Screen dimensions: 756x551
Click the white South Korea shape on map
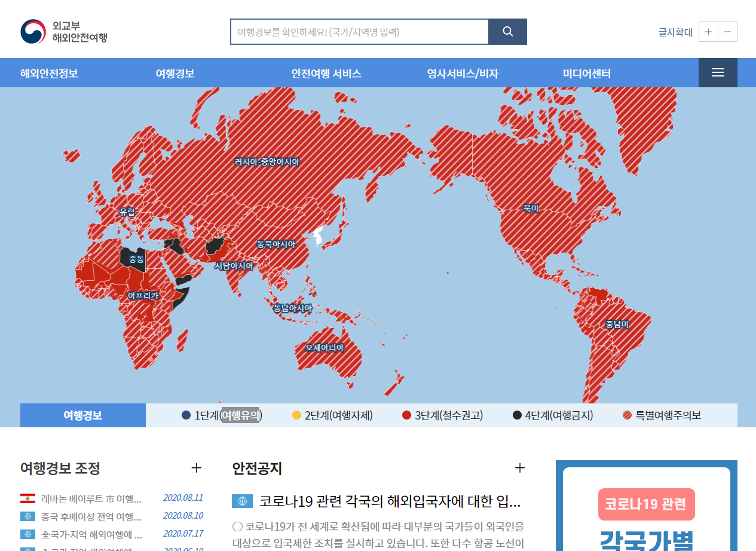pyautogui.click(x=319, y=237)
